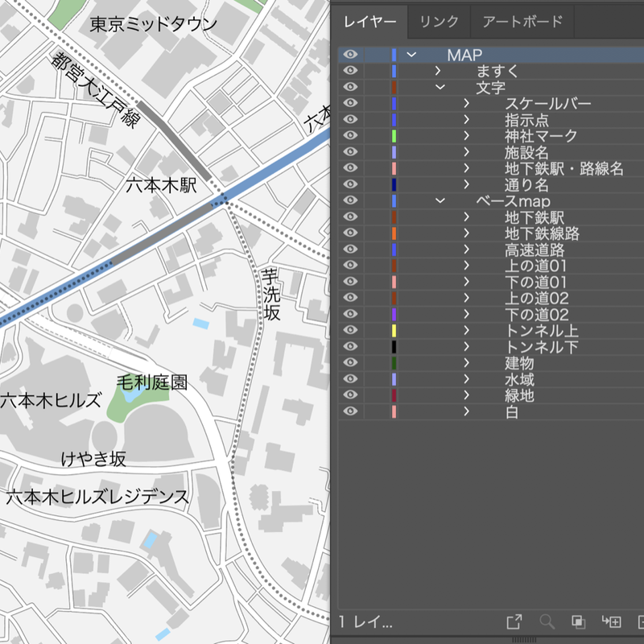Click the Collect for Export icon
Screen dimensions: 644x644
coord(515,621)
